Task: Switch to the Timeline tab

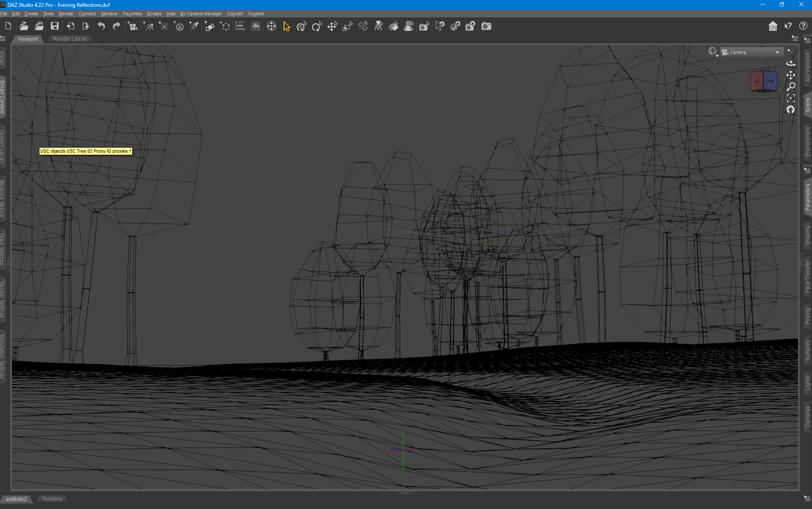Action: 52,499
